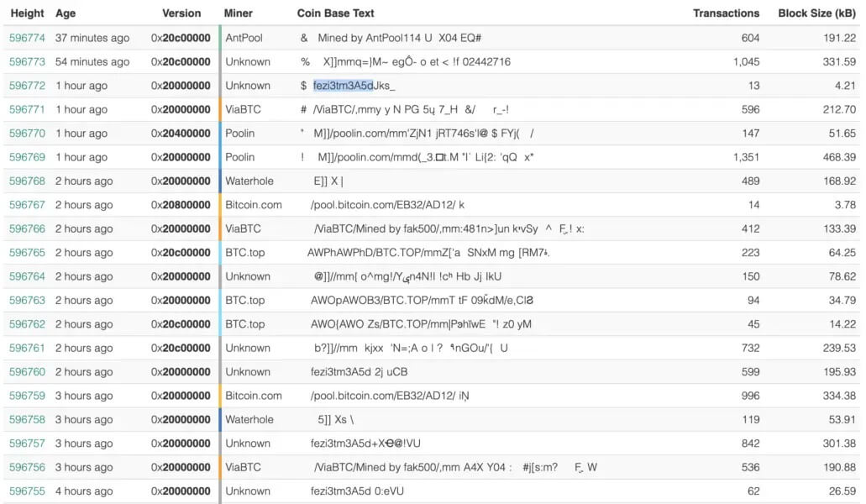This screenshot has width=866, height=504.
Task: Open block 596761 page
Action: pos(27,348)
